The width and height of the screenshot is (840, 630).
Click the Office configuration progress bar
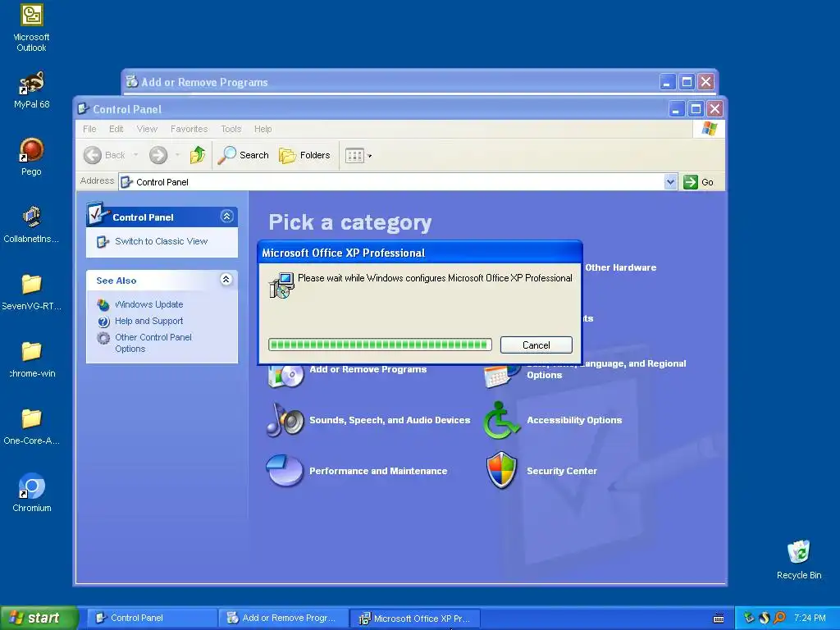(380, 345)
